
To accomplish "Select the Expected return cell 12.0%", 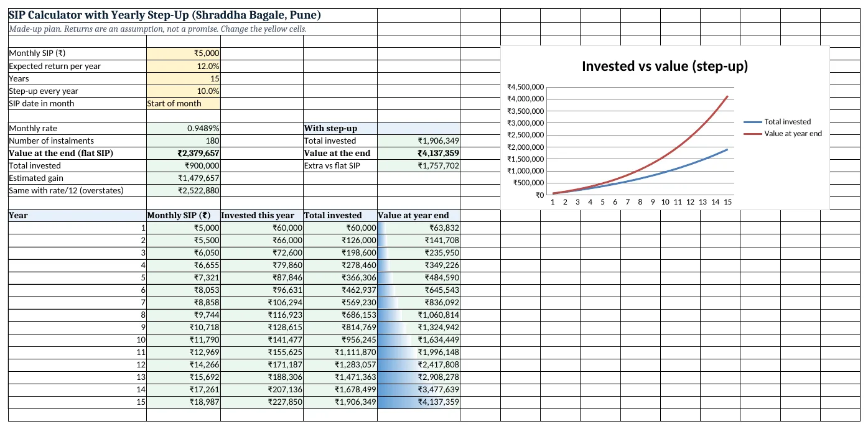I will pos(183,67).
